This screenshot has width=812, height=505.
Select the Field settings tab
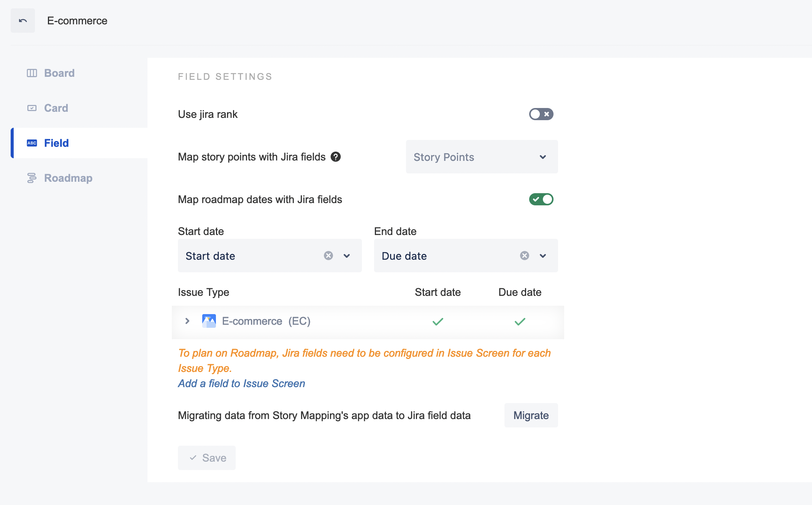pyautogui.click(x=56, y=143)
